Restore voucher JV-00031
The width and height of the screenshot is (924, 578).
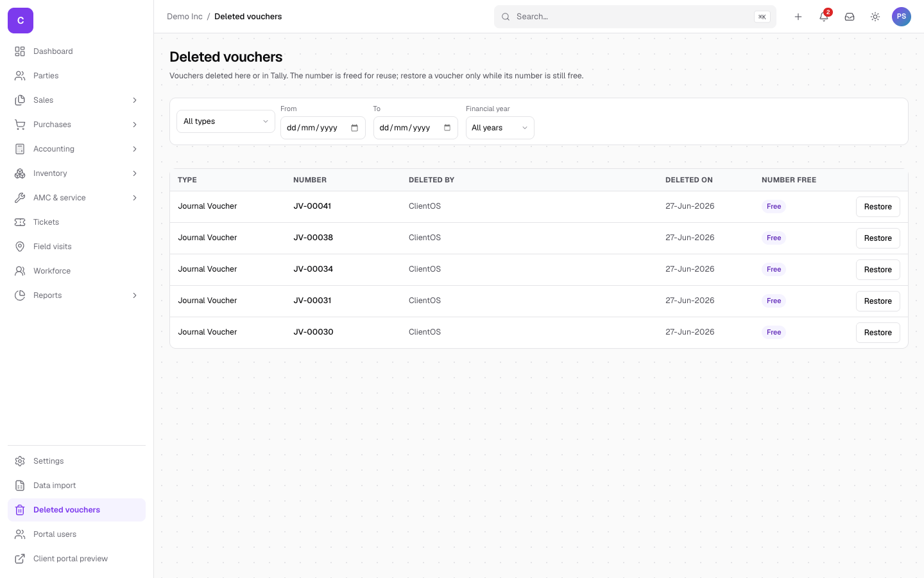[878, 301]
